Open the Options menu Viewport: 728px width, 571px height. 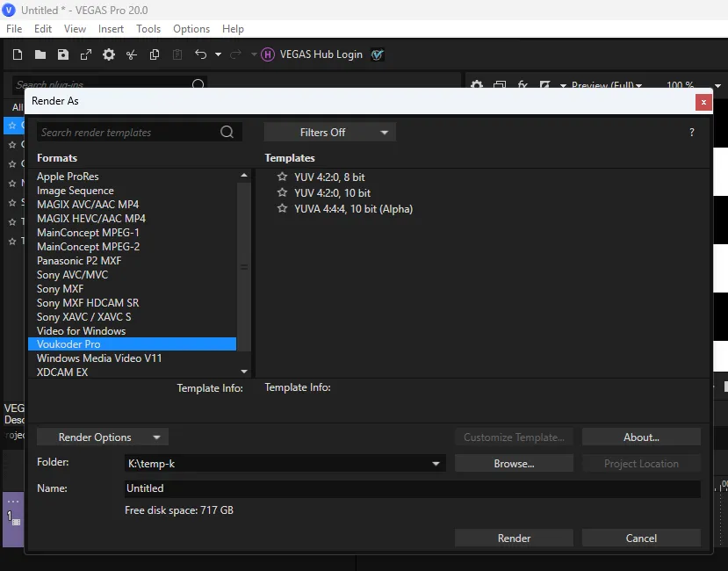click(191, 29)
